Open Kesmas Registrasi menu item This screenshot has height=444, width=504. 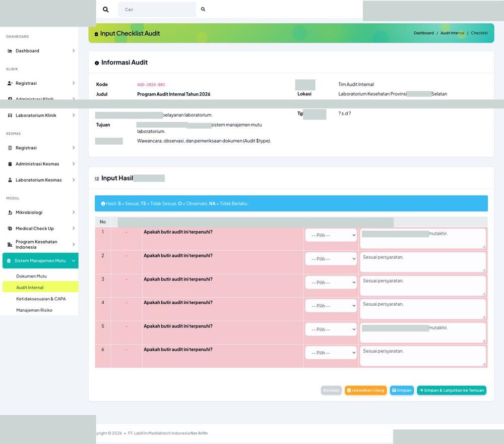pyautogui.click(x=40, y=148)
